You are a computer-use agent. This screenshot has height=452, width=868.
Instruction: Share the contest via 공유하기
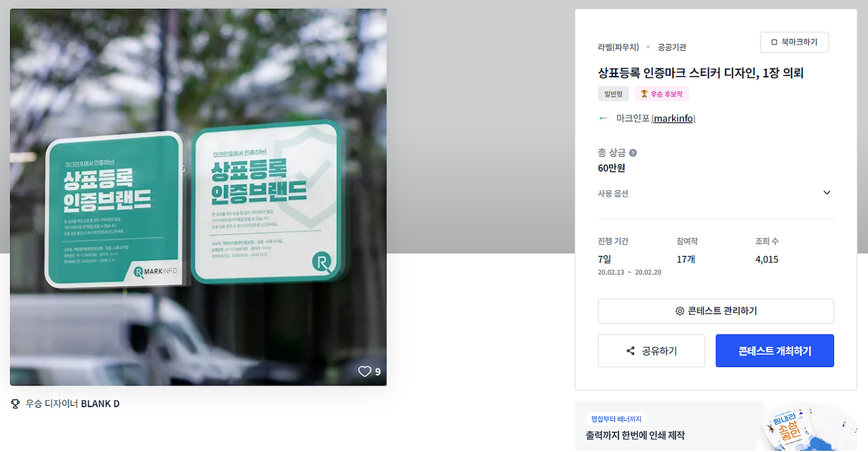pyautogui.click(x=651, y=351)
